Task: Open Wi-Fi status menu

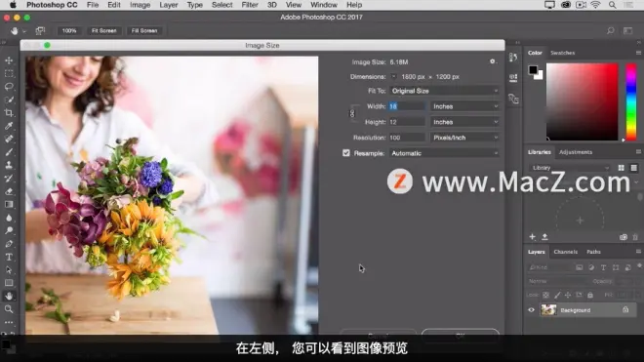Action: [x=595, y=5]
